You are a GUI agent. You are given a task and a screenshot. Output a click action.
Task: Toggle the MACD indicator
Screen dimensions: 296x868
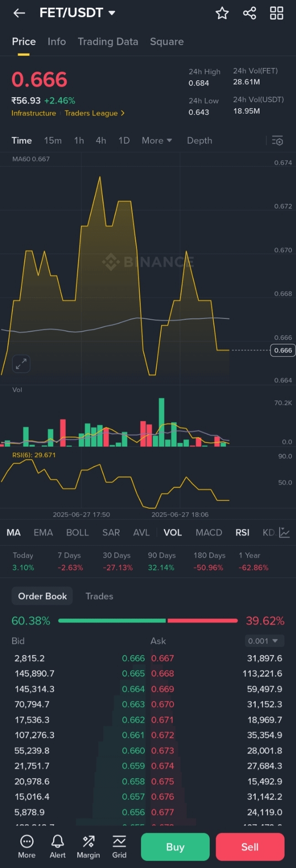point(209,532)
